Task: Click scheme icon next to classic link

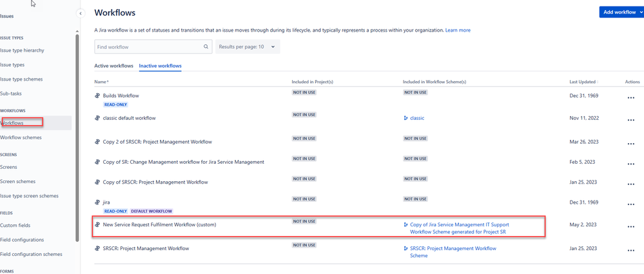Action: coord(405,118)
